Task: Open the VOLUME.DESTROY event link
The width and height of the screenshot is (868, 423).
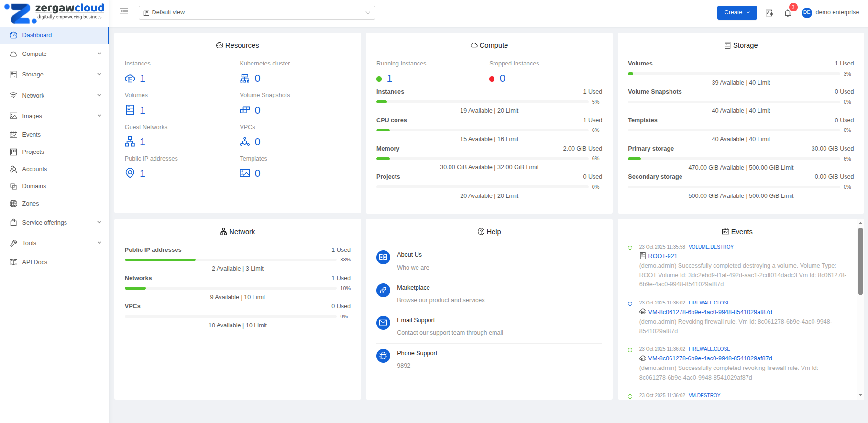Action: [711, 247]
